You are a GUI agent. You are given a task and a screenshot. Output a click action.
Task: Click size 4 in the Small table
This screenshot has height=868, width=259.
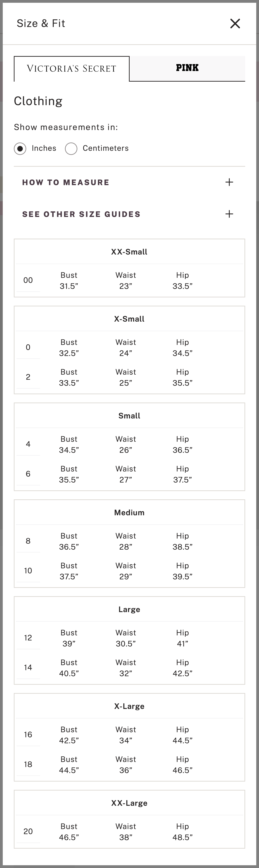[28, 444]
